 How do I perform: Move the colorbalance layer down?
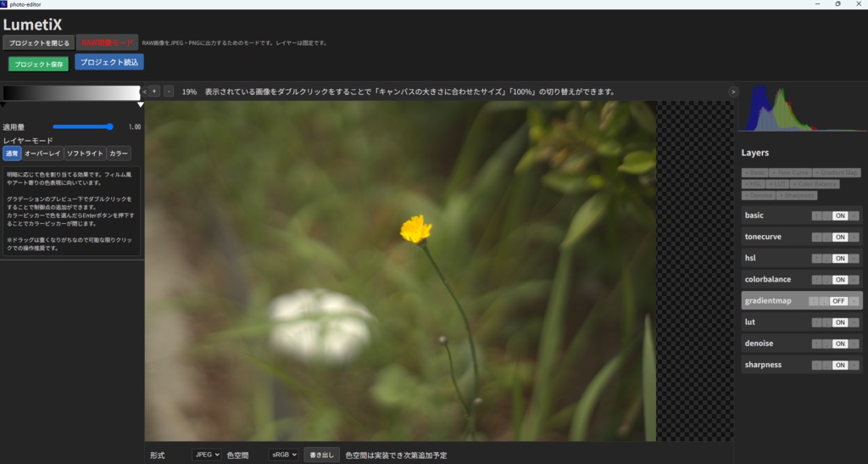coord(827,280)
